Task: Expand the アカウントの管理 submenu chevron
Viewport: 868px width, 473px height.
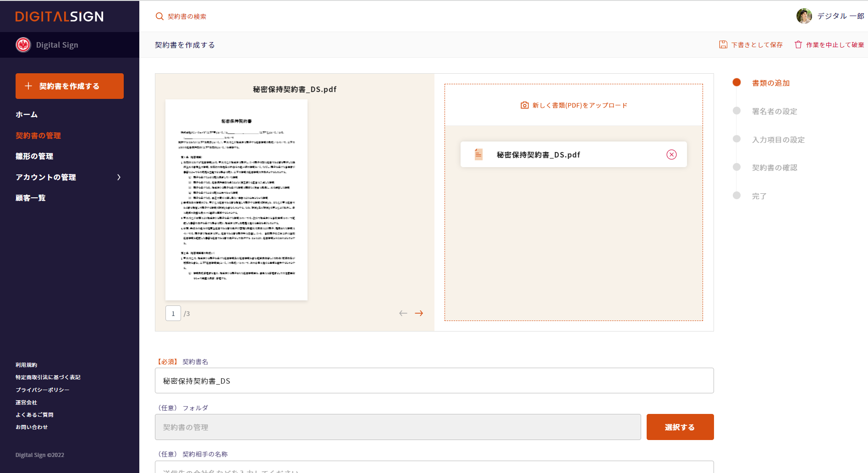Action: 119,177
